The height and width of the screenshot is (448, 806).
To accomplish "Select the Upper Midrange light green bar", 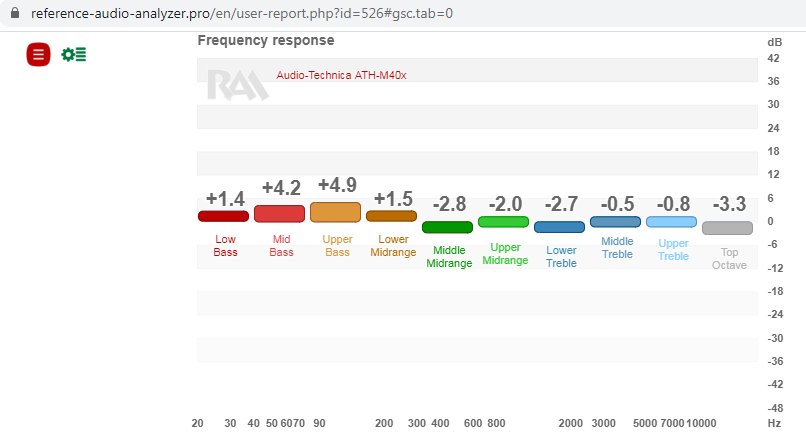I will pos(503,222).
